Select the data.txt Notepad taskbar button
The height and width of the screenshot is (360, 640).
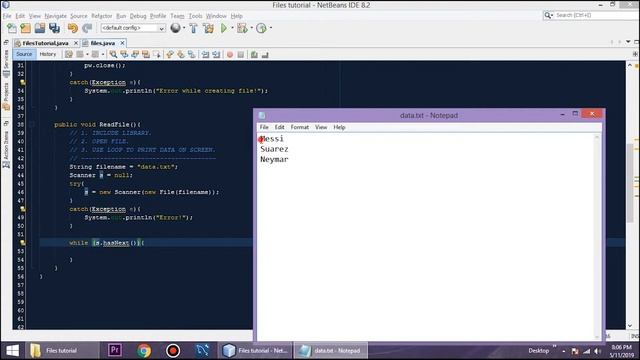coord(330,351)
